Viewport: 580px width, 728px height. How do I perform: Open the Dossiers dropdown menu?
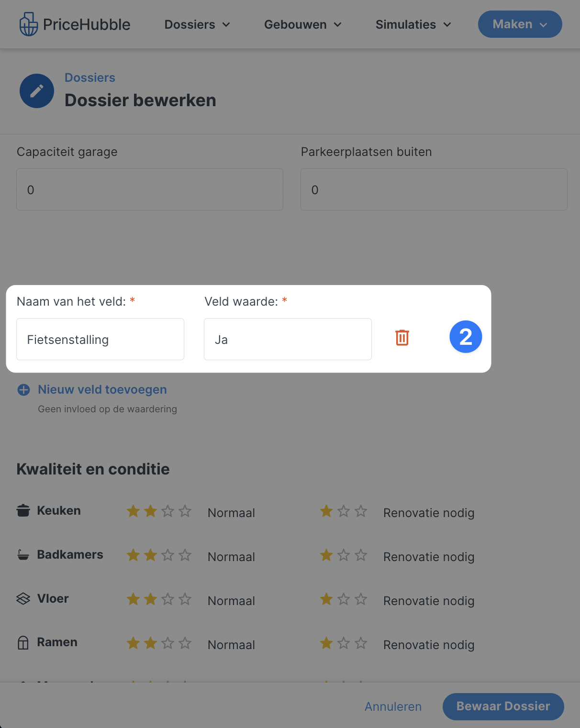click(197, 24)
